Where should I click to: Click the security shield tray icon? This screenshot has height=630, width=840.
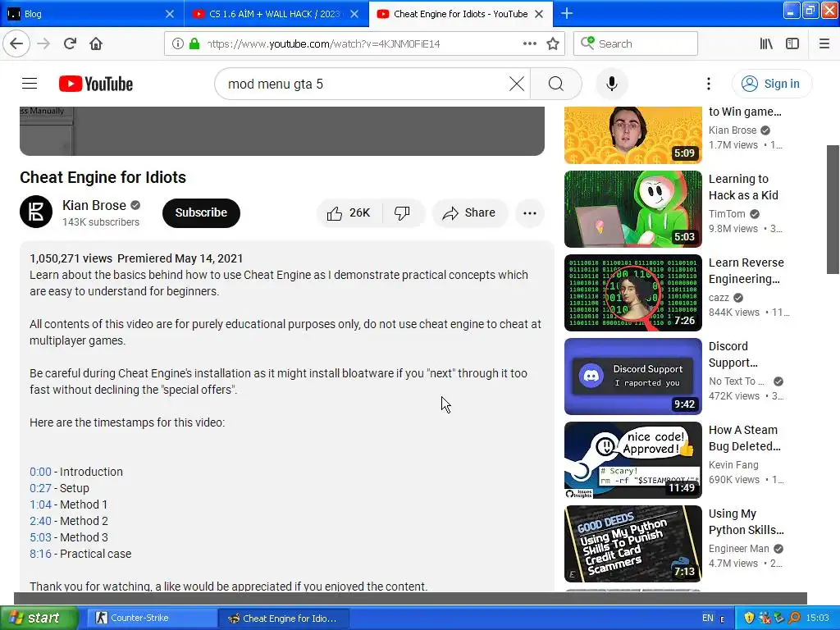pos(749,619)
